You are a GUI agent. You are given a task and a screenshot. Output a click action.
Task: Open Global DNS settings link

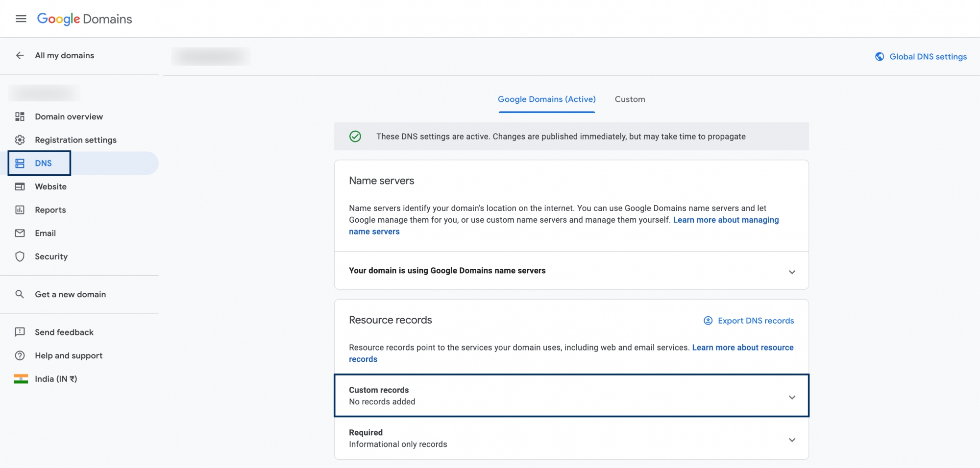click(928, 56)
